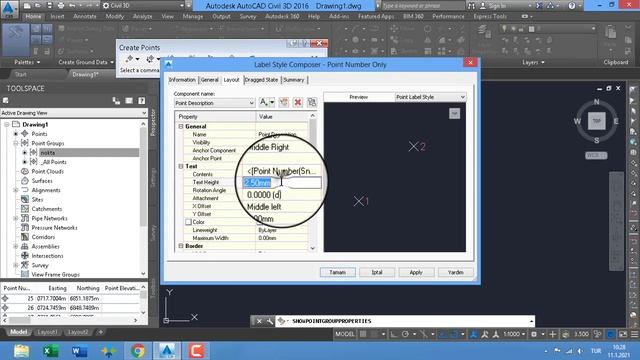
Task: Expand the Alignments tree node
Action: pos(16,190)
